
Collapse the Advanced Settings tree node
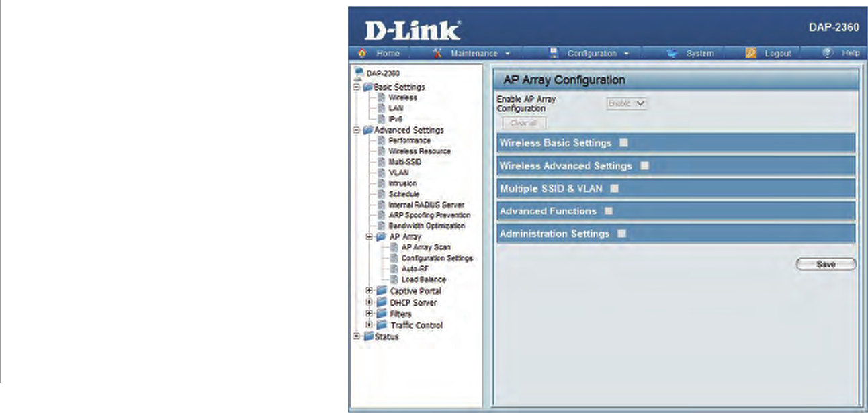tap(356, 130)
